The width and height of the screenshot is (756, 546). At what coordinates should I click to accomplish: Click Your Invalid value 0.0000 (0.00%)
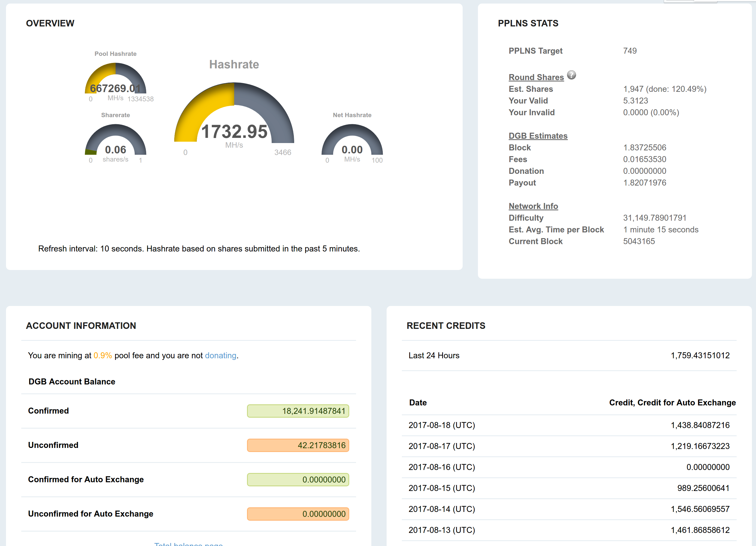click(651, 112)
